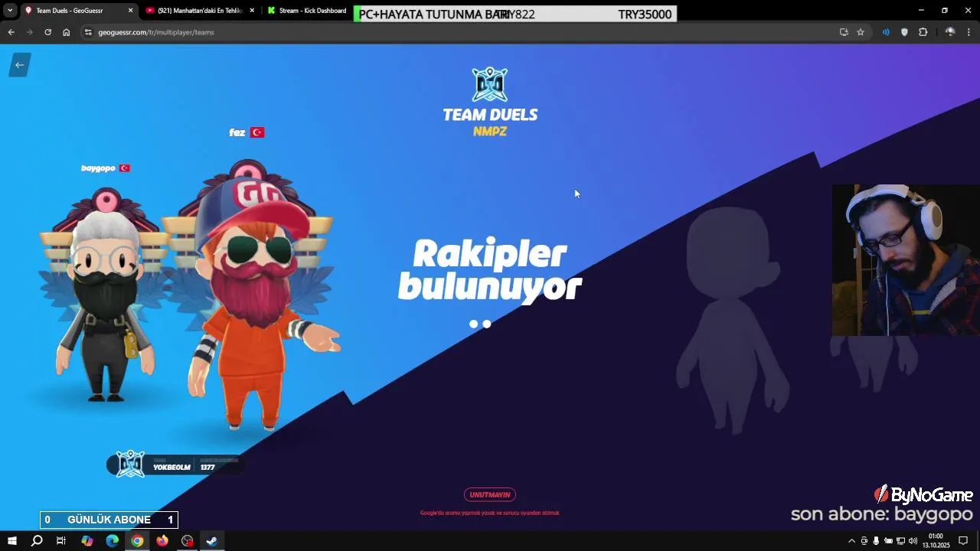Bookmark this page with the star
Screen dimensions: 980x551
coord(861,32)
